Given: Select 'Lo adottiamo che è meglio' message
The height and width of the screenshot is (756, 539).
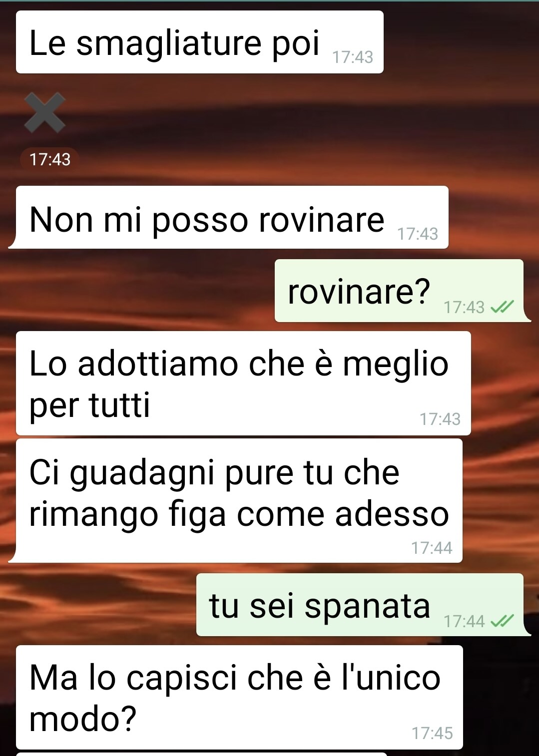Looking at the screenshot, I should 243,383.
